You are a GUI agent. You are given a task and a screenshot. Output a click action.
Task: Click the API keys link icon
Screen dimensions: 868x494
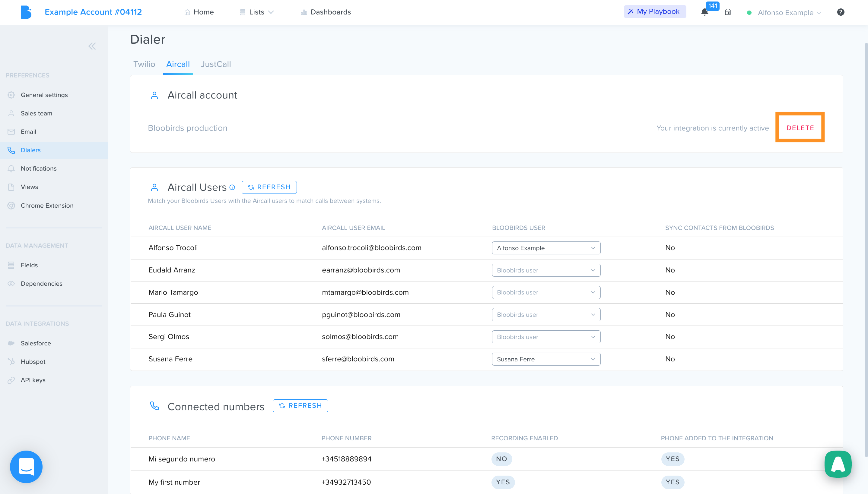[x=11, y=380]
